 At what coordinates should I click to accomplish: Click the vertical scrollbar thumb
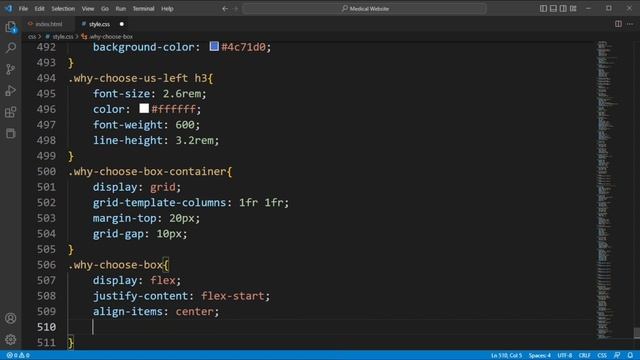pyautogui.click(x=637, y=333)
